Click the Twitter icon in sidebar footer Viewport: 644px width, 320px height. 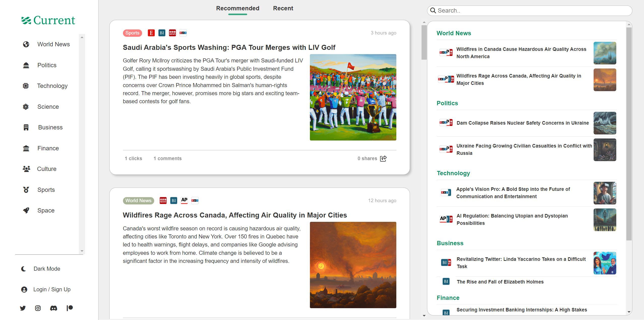tap(23, 308)
